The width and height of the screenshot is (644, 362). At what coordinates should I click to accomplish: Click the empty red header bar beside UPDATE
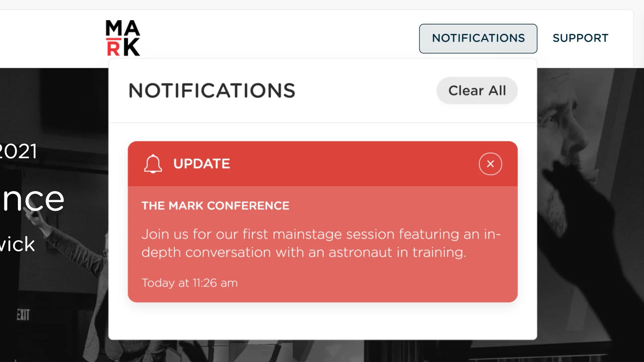[352, 164]
